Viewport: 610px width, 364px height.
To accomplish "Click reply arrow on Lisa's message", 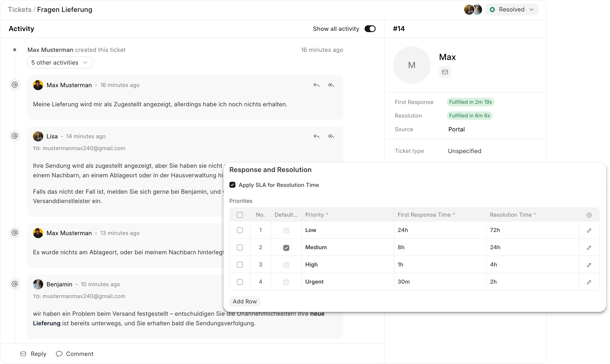I will (316, 136).
